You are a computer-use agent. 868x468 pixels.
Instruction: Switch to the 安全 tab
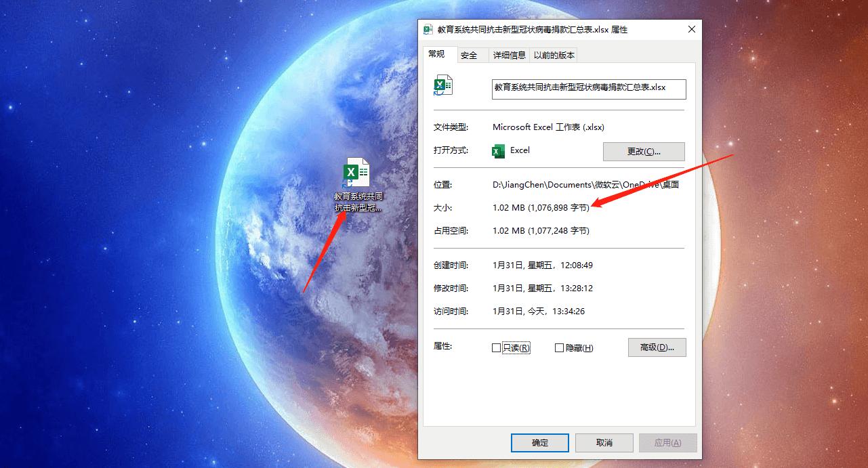tap(470, 55)
